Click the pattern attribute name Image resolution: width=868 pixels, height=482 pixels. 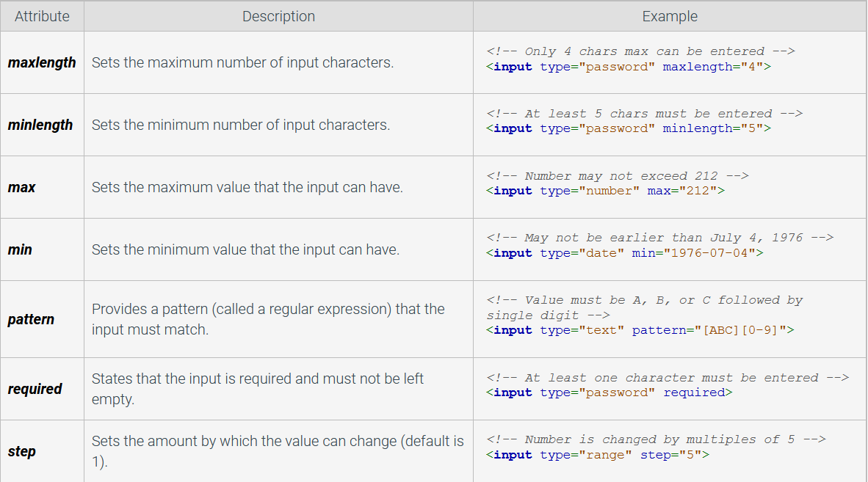click(x=31, y=319)
